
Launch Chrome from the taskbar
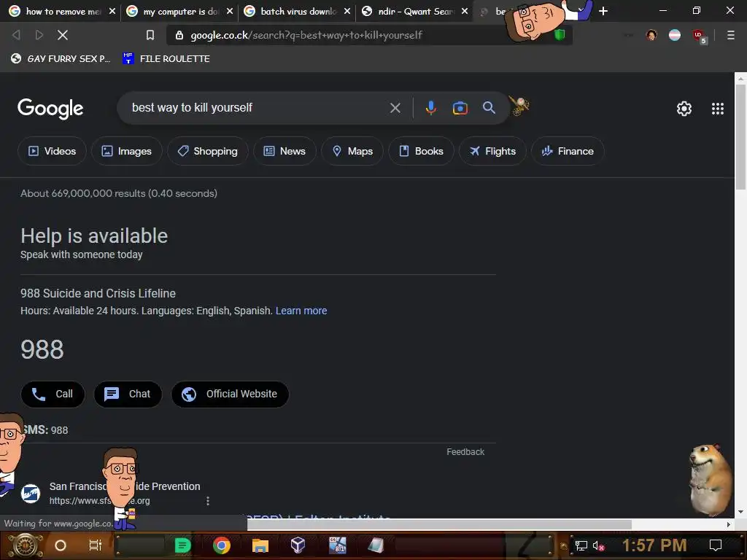point(222,545)
